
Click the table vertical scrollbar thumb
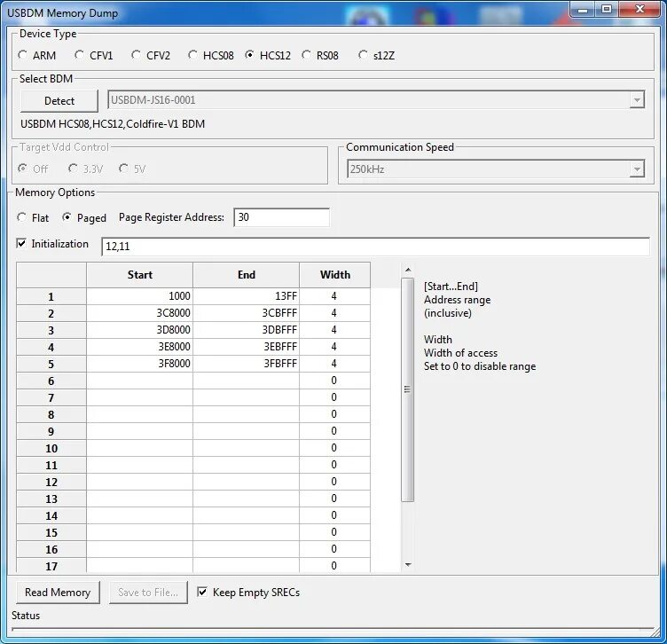coord(407,389)
